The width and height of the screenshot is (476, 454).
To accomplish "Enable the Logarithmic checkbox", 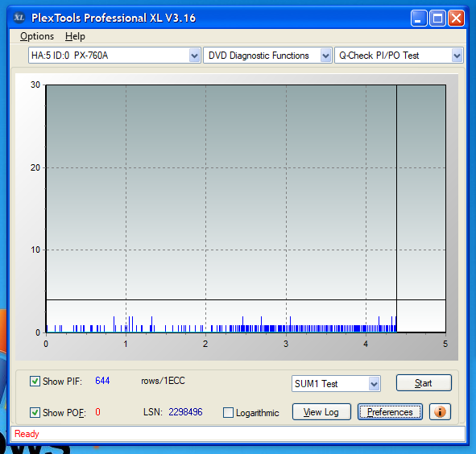I will [x=228, y=413].
